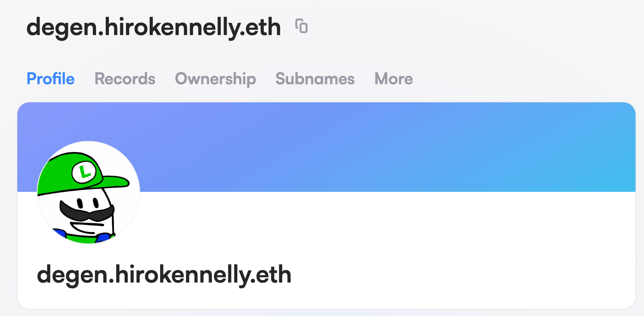644x316 pixels.
Task: Click the blue gradient header banner
Action: pos(363,145)
